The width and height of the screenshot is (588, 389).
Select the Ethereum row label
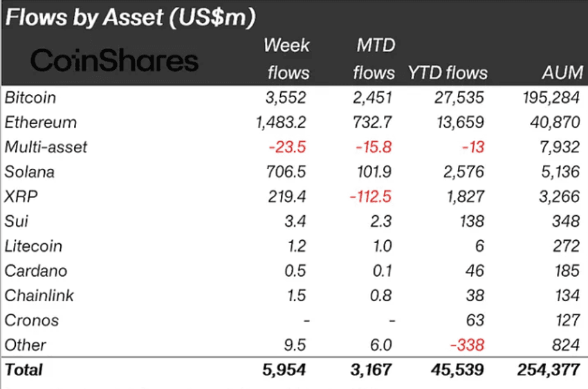pyautogui.click(x=41, y=123)
